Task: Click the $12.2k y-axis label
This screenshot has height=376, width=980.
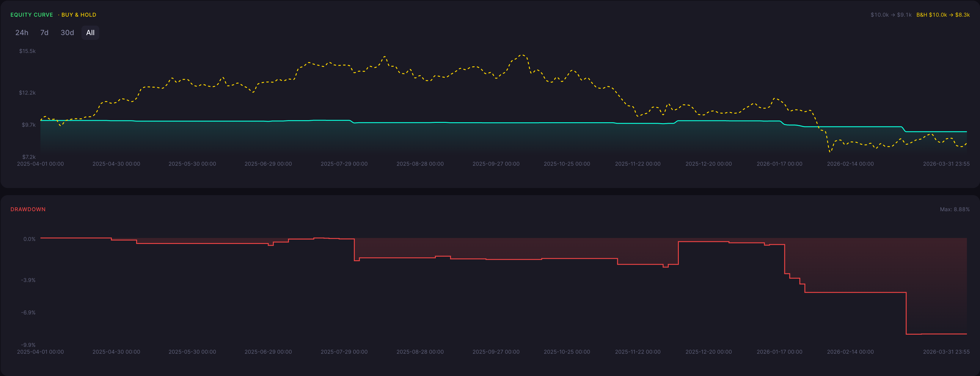Action: 27,93
